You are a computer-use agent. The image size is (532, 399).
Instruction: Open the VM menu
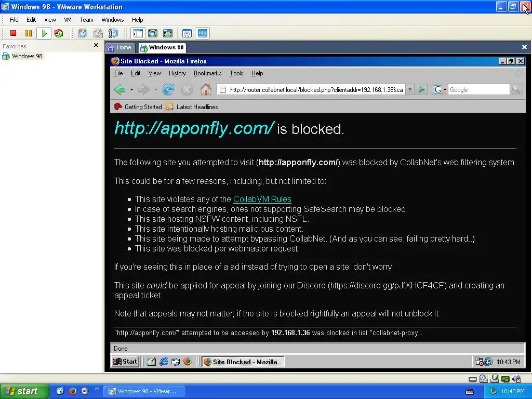[x=68, y=20]
